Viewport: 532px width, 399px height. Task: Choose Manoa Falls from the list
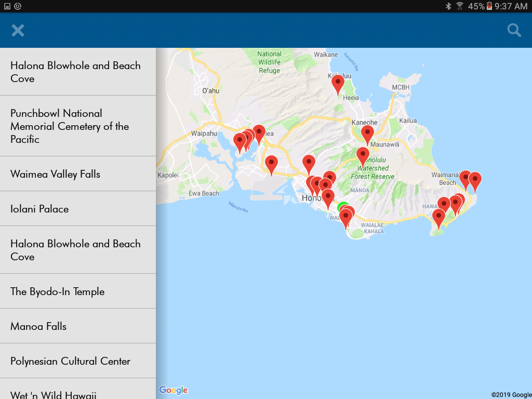[x=78, y=326]
